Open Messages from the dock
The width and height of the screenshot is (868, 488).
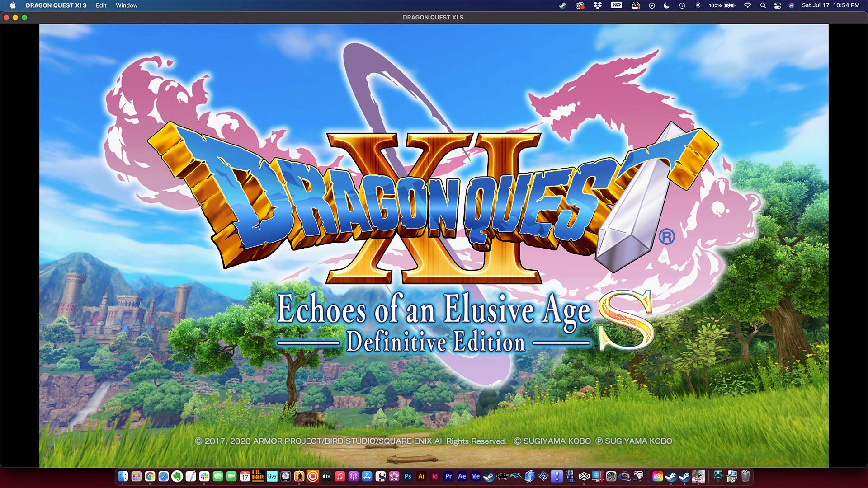tap(217, 476)
